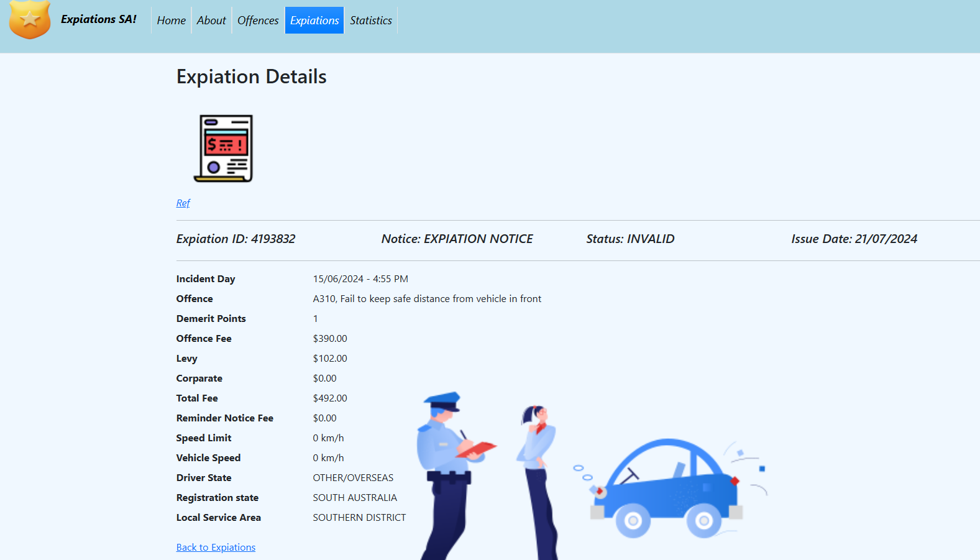Click the Driver State label

point(204,478)
